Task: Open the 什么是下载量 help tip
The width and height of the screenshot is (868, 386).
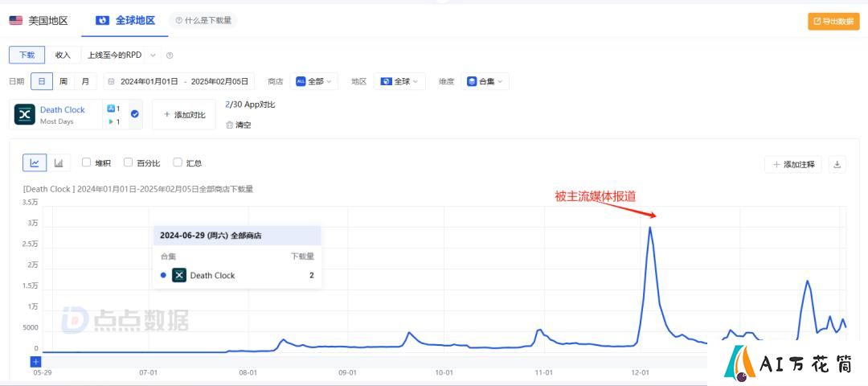Action: coord(203,21)
